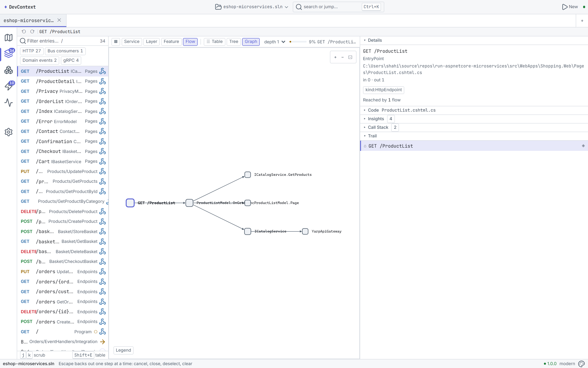Click the redo forward arrow icon
This screenshot has width=588, height=368.
(32, 31)
